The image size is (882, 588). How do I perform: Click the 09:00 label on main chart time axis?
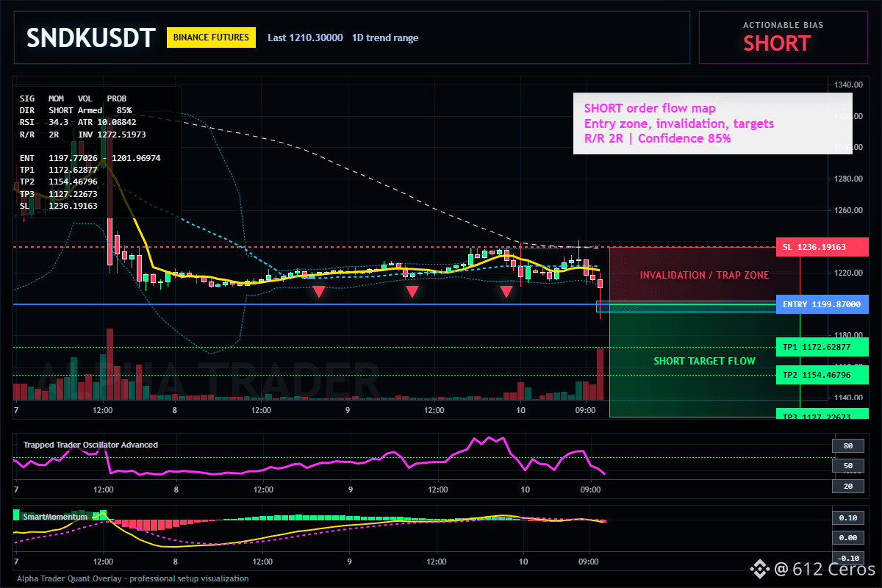click(x=586, y=410)
